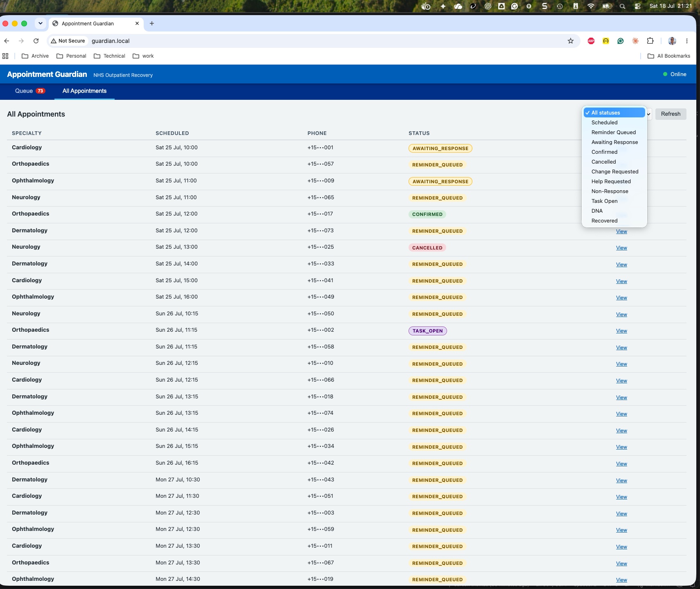Select the All Appointments tab
The image size is (700, 589).
[84, 91]
